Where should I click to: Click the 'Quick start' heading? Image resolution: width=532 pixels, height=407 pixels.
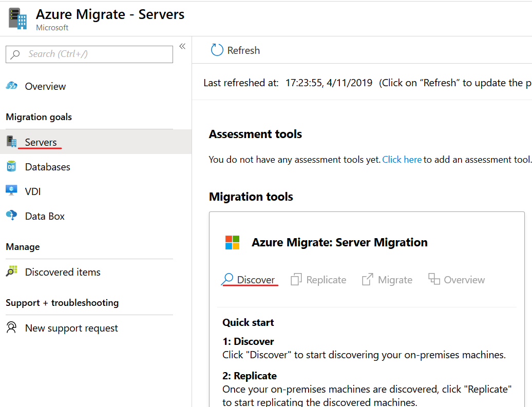tap(248, 322)
